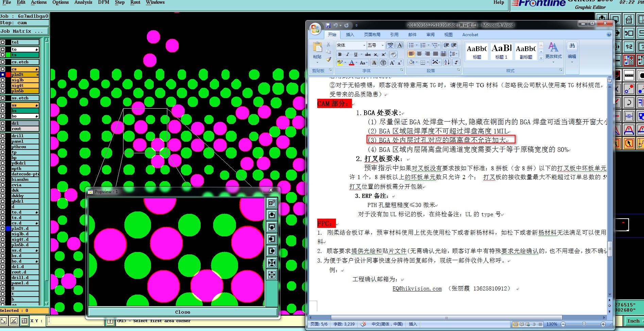Open the EQ@hikvision.com email link
644x331 pixels.
tap(417, 288)
